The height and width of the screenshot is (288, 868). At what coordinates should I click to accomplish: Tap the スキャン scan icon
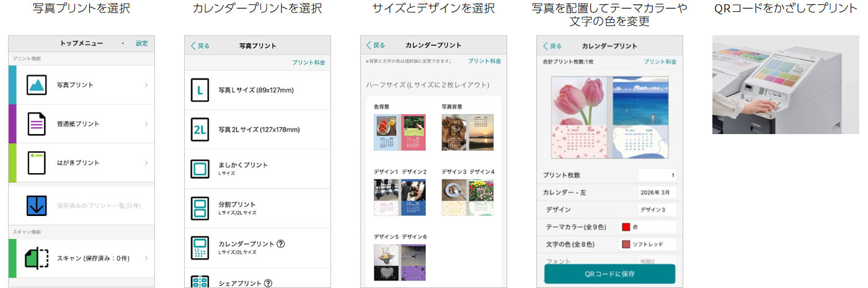coord(37,258)
